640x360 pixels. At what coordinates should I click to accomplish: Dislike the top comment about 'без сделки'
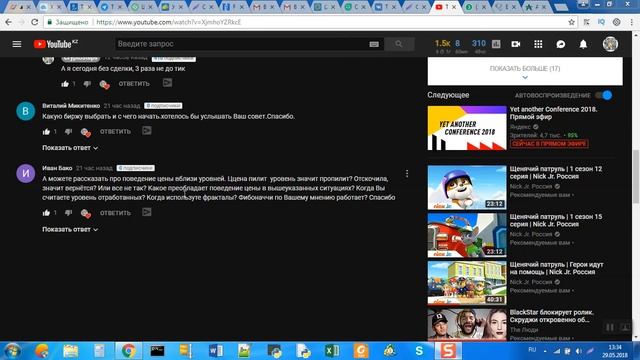point(87,84)
